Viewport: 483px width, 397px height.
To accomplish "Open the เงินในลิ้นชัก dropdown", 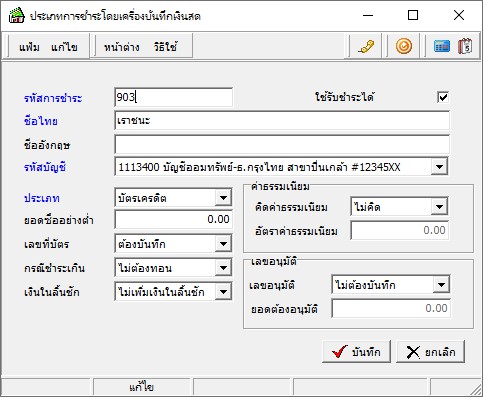I will (223, 292).
